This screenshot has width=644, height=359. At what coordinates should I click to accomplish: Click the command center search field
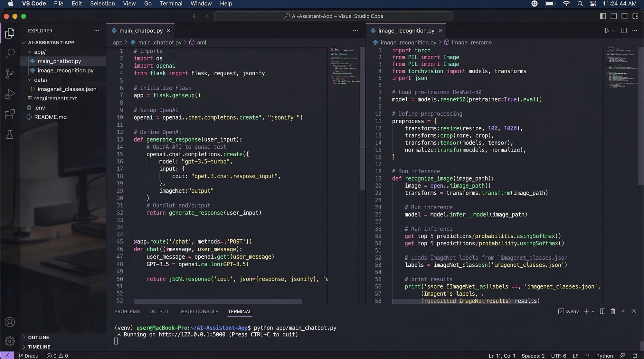tap(333, 16)
